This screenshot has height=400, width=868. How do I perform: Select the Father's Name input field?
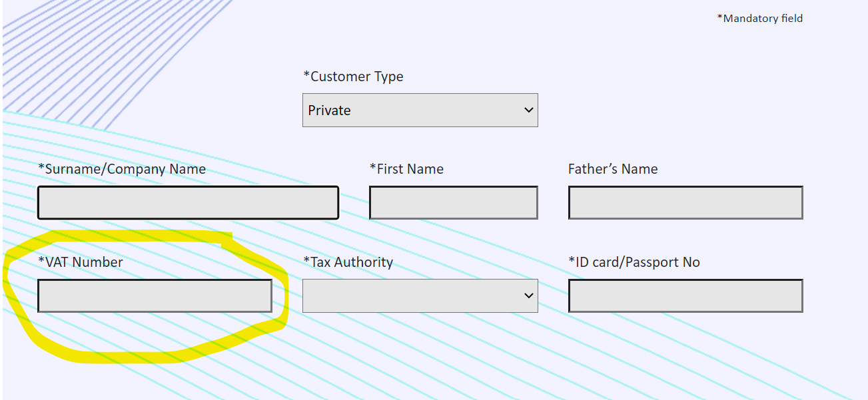685,203
